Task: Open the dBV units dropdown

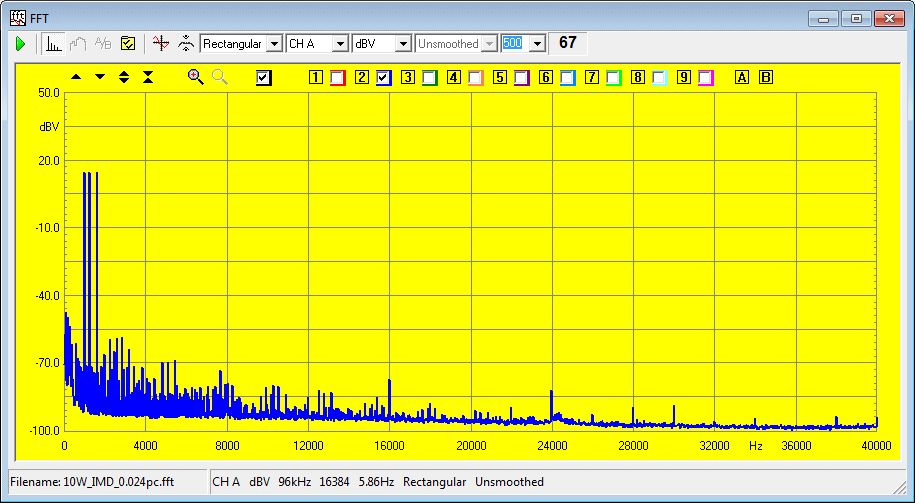Action: coord(403,44)
